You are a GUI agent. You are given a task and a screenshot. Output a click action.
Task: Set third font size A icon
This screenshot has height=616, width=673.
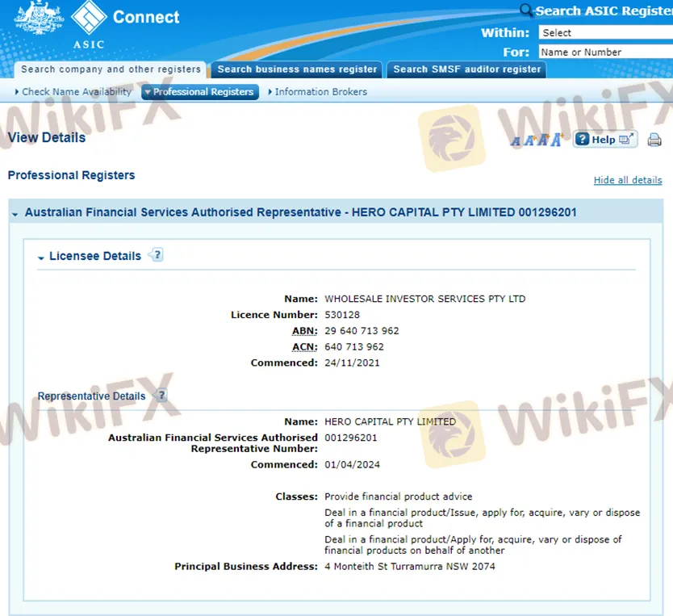pos(544,140)
